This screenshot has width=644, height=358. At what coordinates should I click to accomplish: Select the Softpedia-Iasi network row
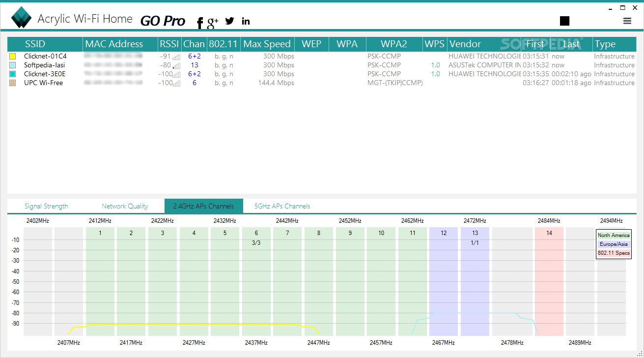(322, 65)
